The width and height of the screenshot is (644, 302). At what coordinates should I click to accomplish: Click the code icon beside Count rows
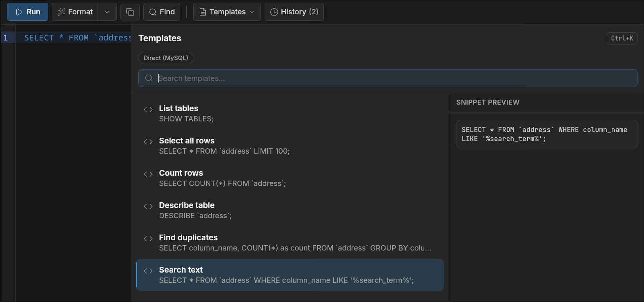pyautogui.click(x=148, y=174)
